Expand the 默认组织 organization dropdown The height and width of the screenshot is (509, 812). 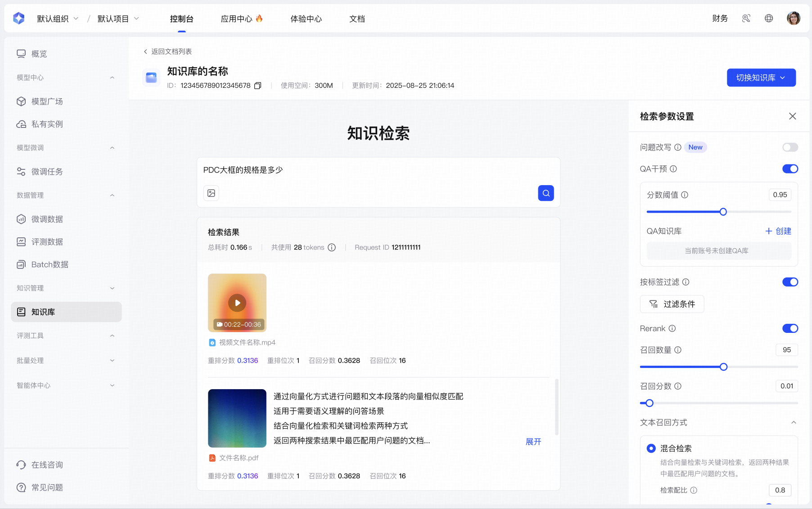tap(58, 18)
